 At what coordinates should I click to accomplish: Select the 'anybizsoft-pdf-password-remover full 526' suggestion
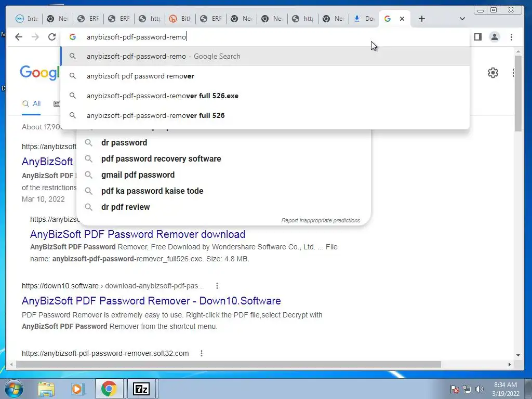pyautogui.click(x=265, y=115)
